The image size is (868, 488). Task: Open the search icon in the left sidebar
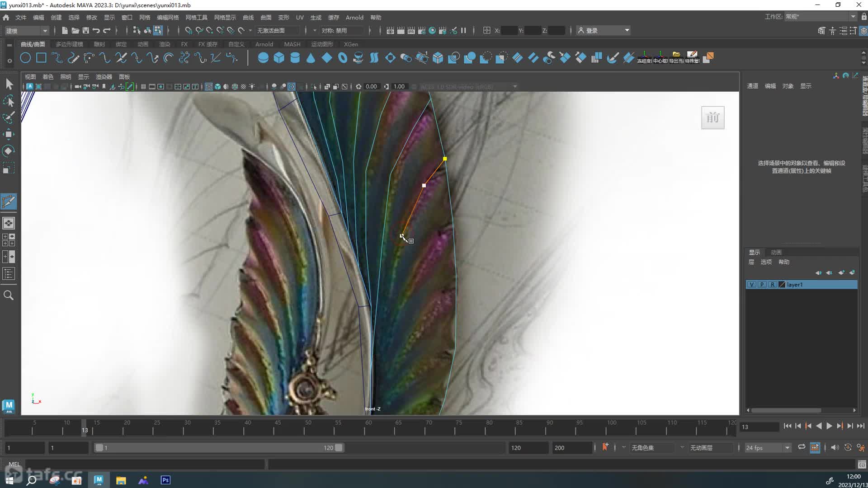[9, 295]
